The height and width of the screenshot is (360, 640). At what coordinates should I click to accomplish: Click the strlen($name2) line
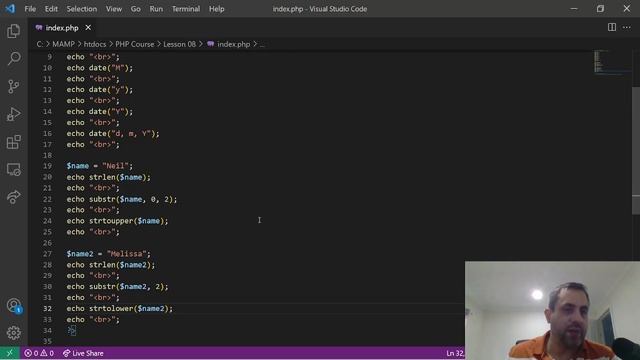tap(111, 264)
